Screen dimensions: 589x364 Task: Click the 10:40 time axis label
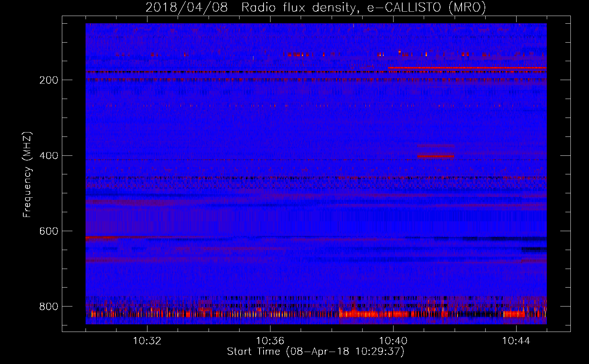[x=393, y=341]
